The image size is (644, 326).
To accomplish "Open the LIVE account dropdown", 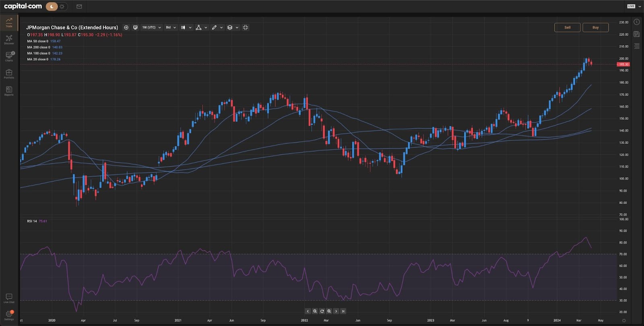I will tap(634, 6).
